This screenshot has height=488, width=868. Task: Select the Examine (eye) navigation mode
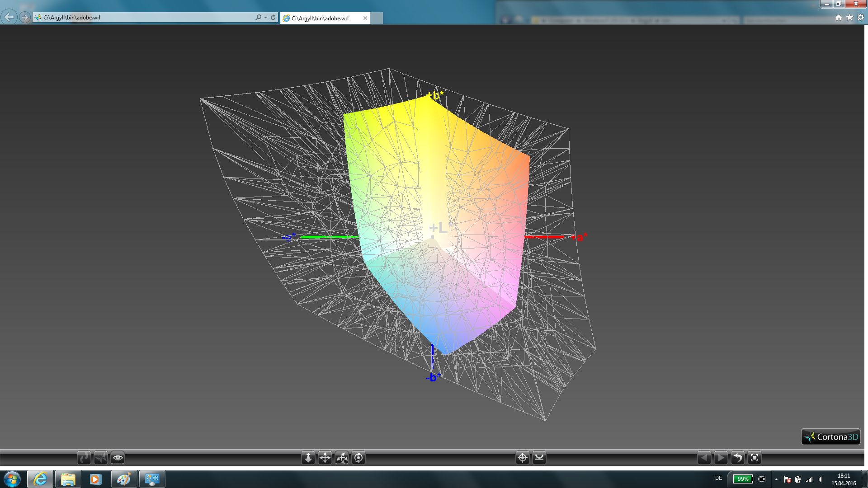118,458
